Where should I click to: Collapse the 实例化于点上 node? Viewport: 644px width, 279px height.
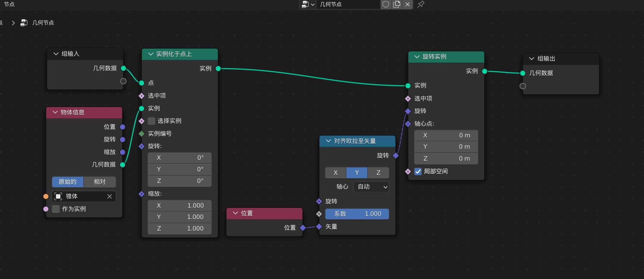[151, 54]
